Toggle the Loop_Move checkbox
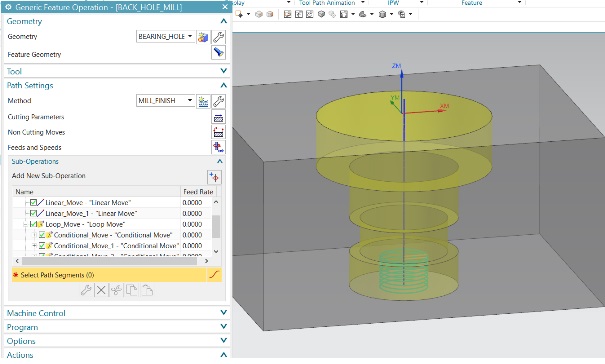Viewport: 605px width, 364px height. click(34, 224)
